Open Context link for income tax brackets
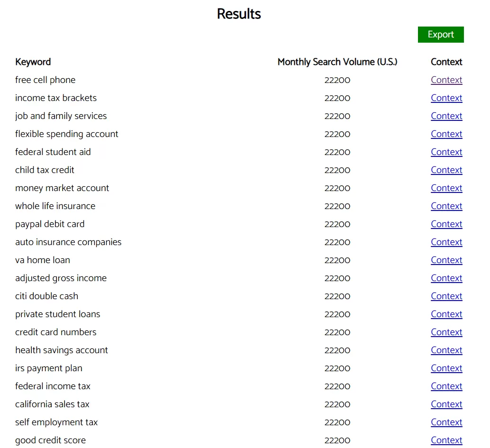 pos(446,98)
